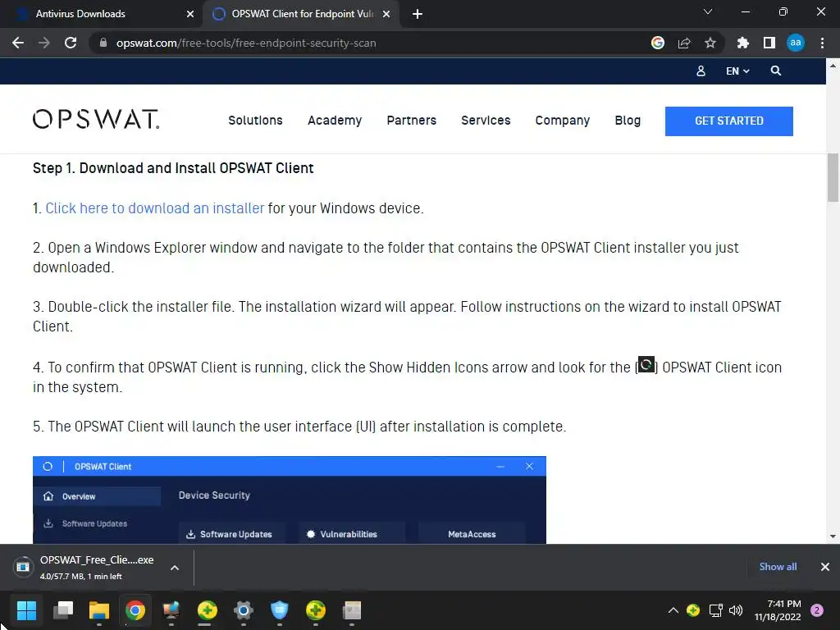The width and height of the screenshot is (840, 630).
Task: Open the 'aa' Chrome profile avatar
Action: point(796,43)
